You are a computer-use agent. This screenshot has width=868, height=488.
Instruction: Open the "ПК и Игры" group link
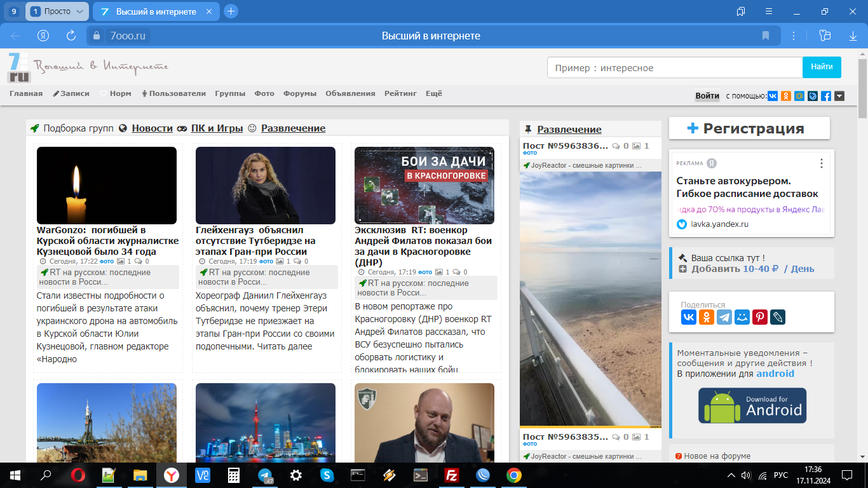pyautogui.click(x=217, y=128)
